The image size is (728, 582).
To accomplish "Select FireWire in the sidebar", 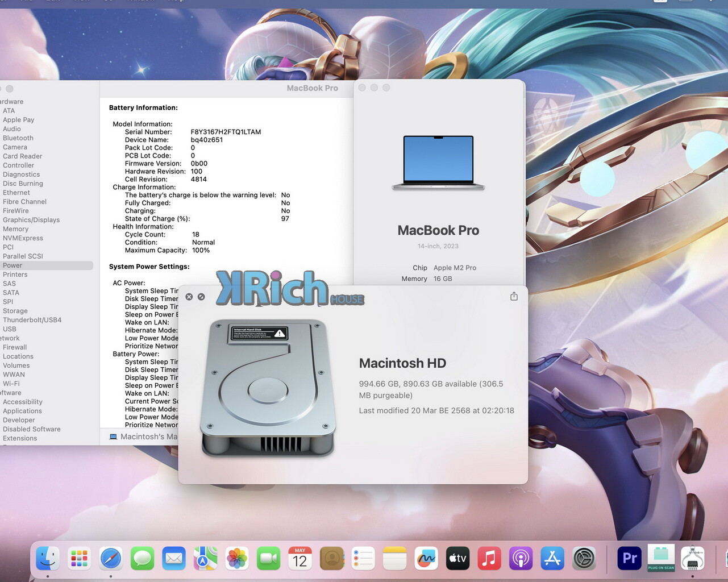I will [16, 211].
